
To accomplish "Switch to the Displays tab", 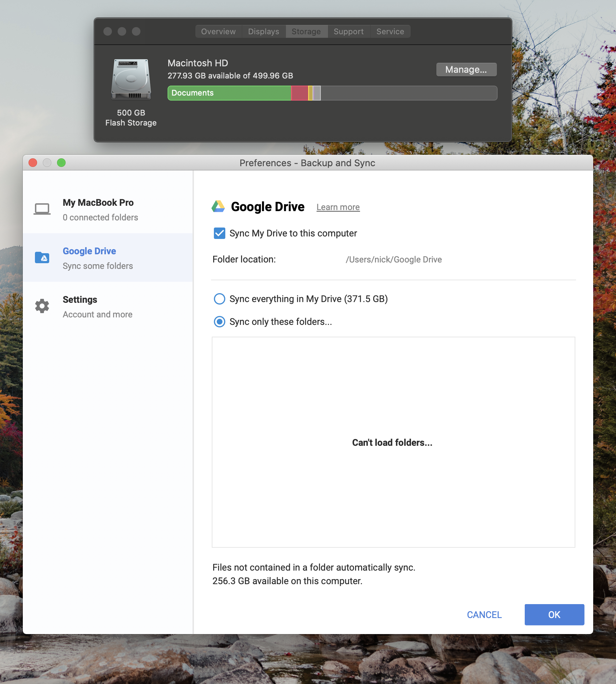I will click(264, 31).
